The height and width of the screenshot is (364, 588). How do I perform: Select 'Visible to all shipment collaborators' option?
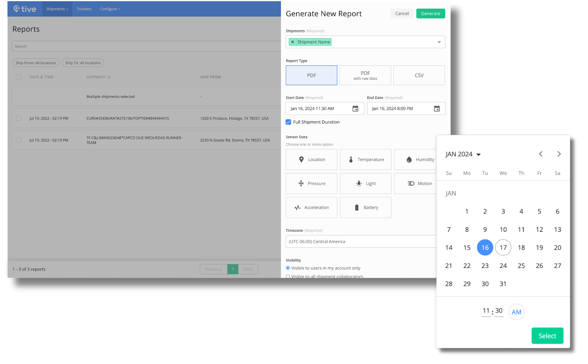[288, 276]
